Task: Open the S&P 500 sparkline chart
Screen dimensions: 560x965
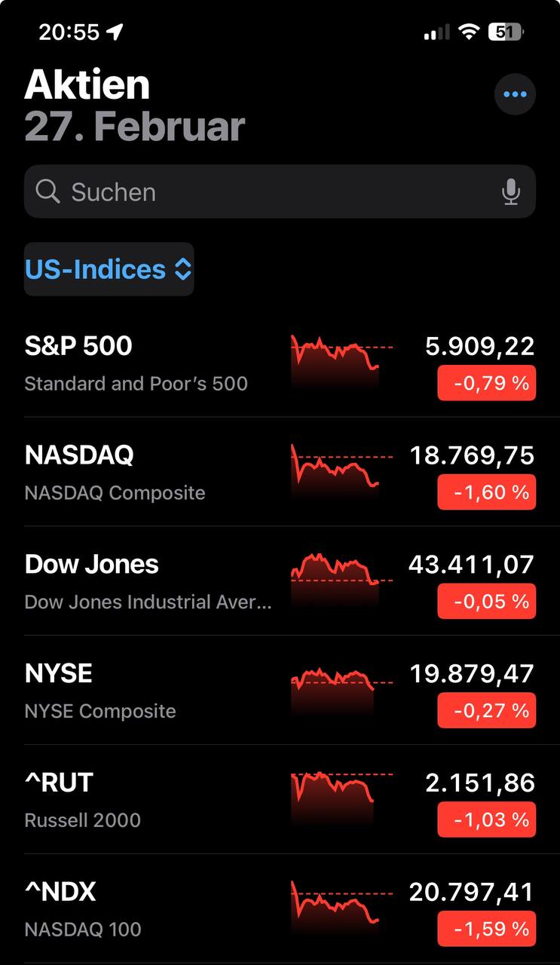Action: (341, 360)
